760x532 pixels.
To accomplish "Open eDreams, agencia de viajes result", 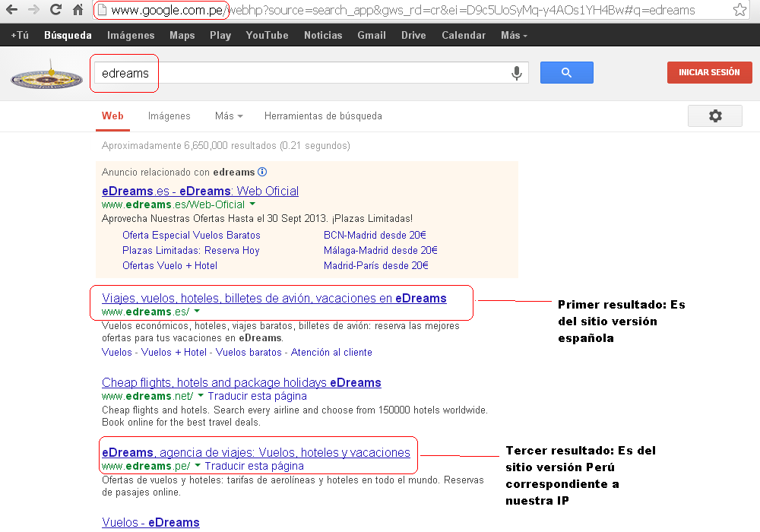I will pyautogui.click(x=256, y=452).
